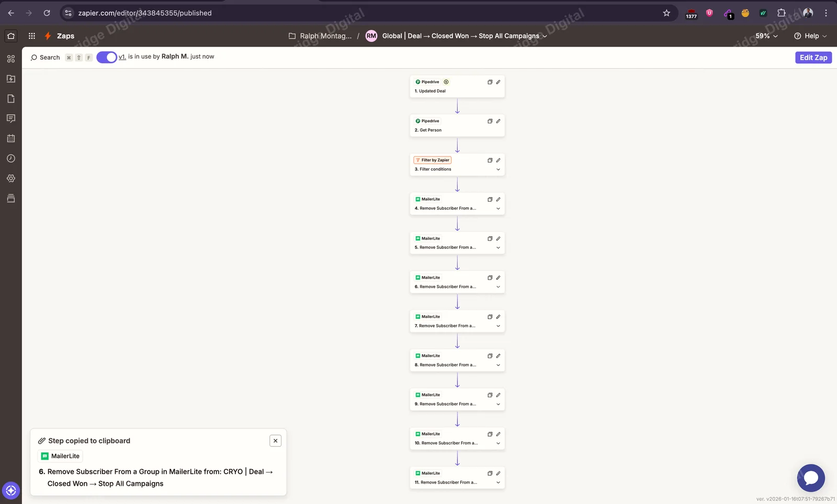Open the AI assistant icon bottom-left
837x504 pixels.
click(x=11, y=490)
